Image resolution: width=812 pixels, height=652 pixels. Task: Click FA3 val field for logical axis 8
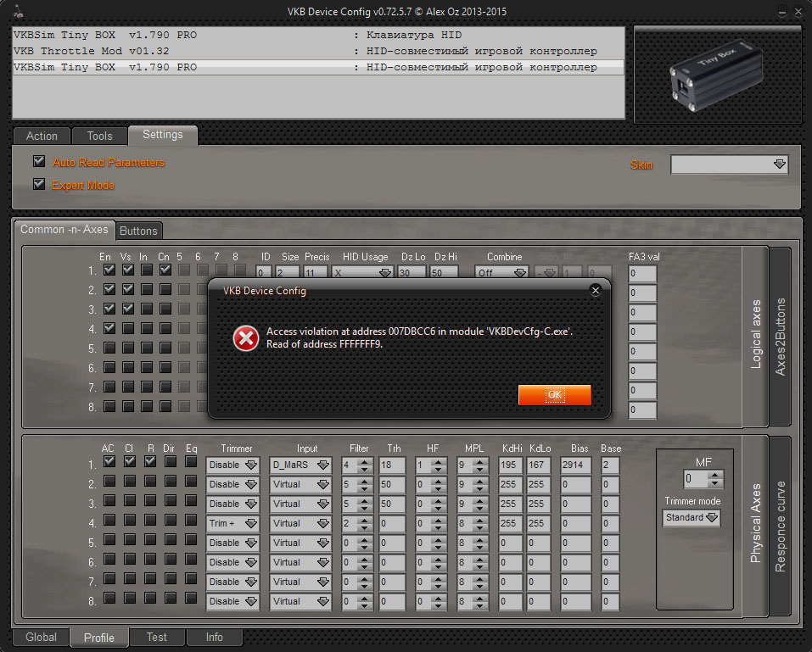(x=642, y=410)
